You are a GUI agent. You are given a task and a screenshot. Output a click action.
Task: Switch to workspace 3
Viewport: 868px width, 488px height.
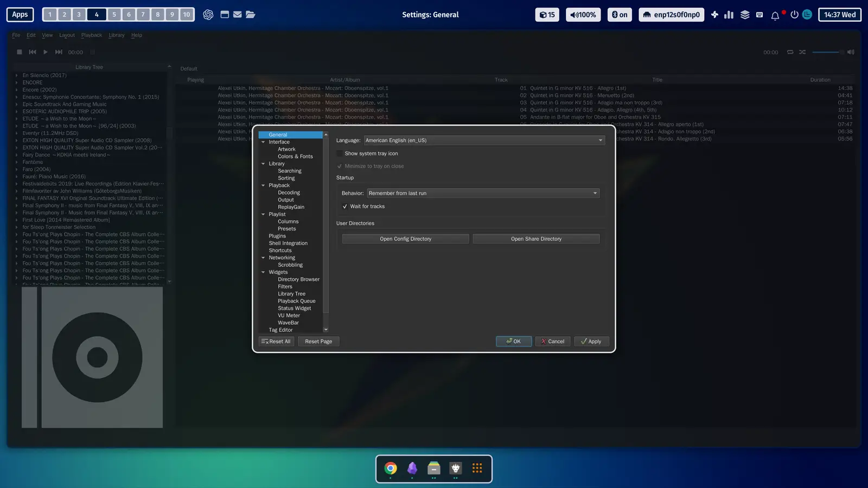tap(79, 15)
